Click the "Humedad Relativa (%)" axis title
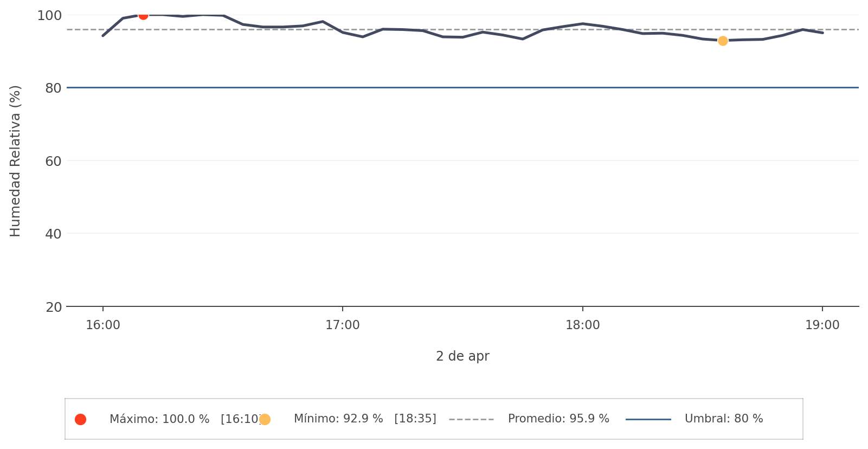This screenshot has height=449, width=868. click(x=15, y=161)
